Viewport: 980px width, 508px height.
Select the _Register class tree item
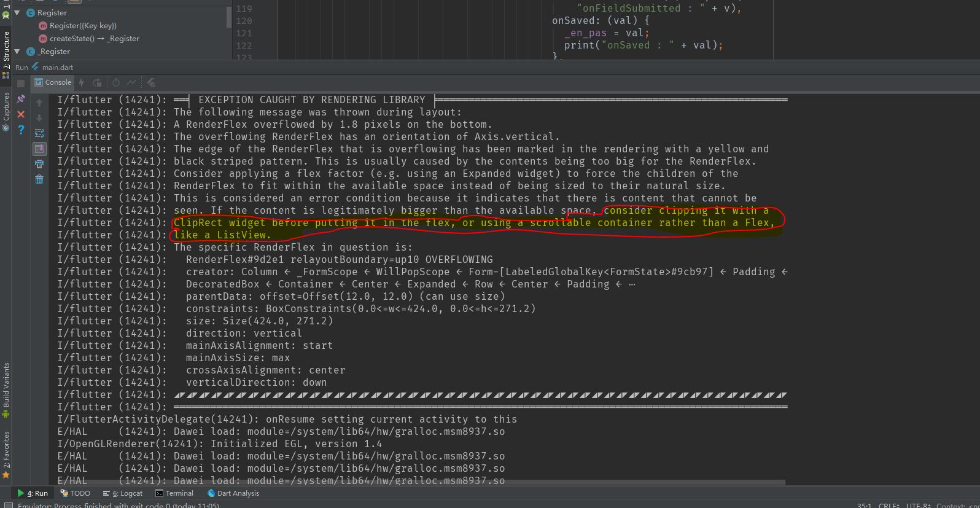[48, 52]
